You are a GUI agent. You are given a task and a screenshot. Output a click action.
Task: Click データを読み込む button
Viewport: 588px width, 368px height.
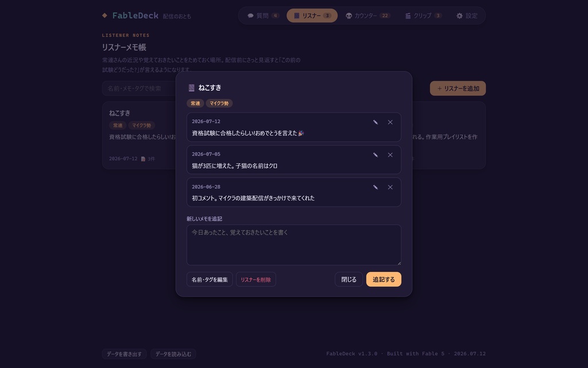coord(173,354)
